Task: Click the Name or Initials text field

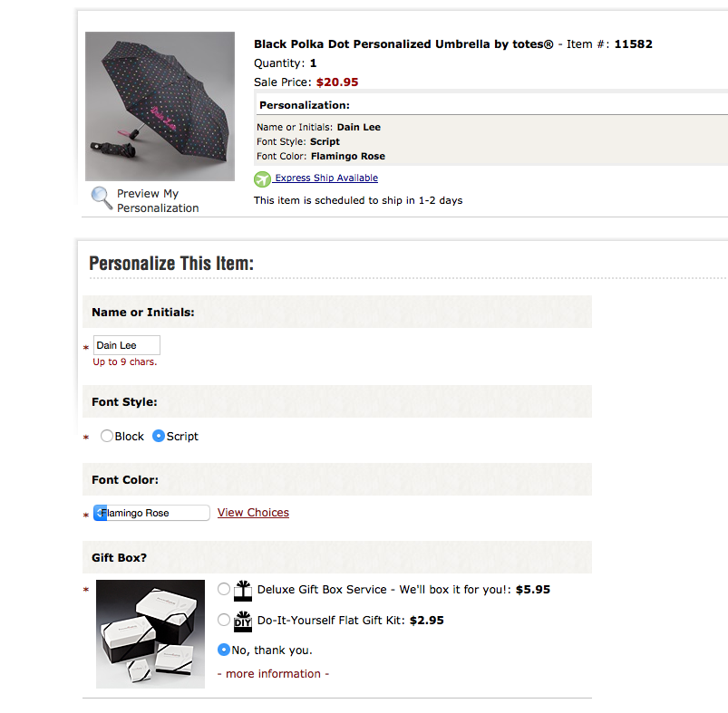Action: (x=127, y=345)
